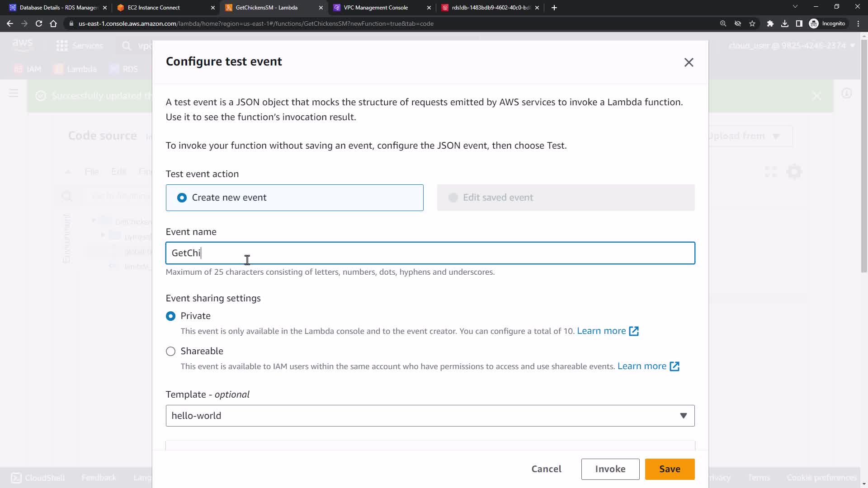Reload the page with browser refresh icon
Viewport: 868px width, 488px height.
click(39, 23)
